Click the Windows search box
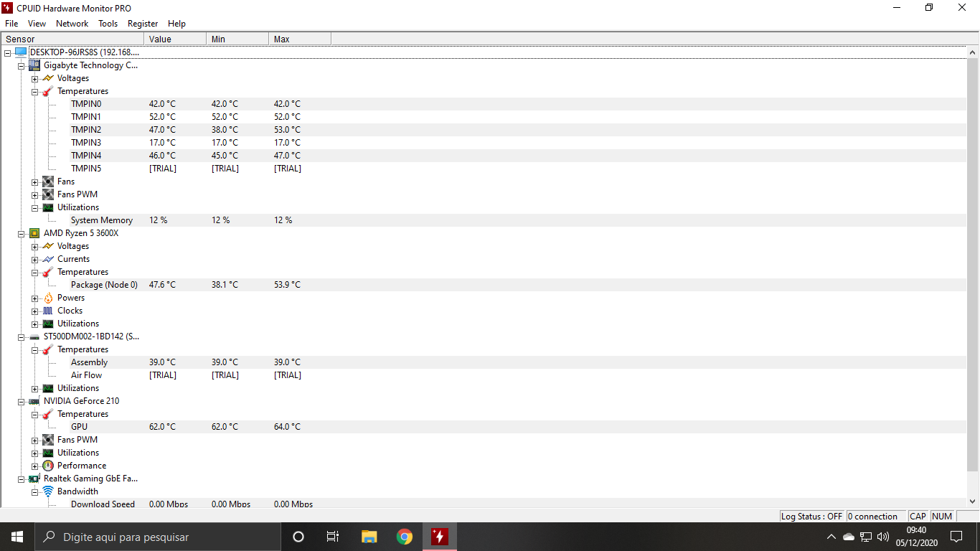Screen dimensions: 980x551 (157, 537)
